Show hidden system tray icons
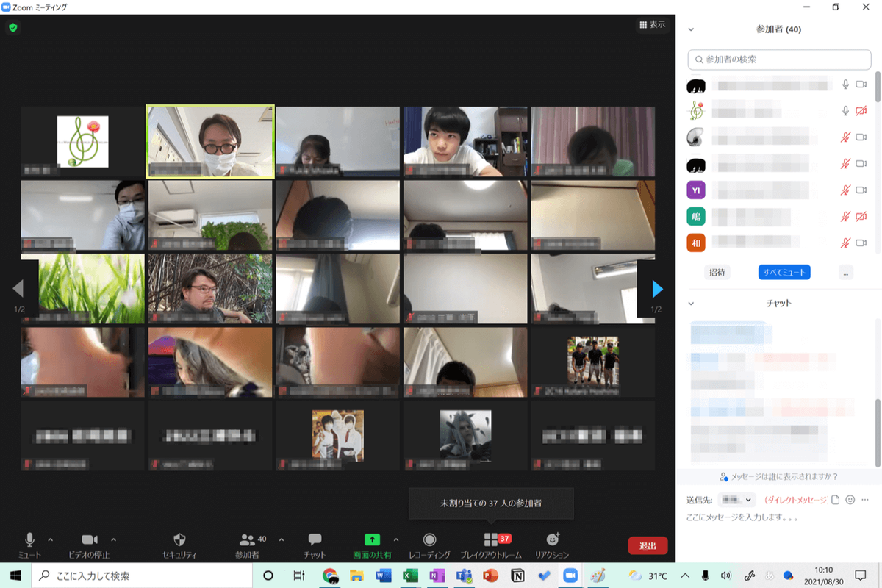 click(x=685, y=576)
